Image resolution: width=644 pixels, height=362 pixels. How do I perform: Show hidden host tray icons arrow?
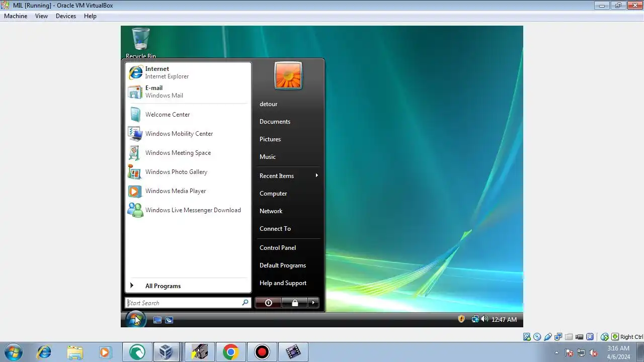pos(556,352)
